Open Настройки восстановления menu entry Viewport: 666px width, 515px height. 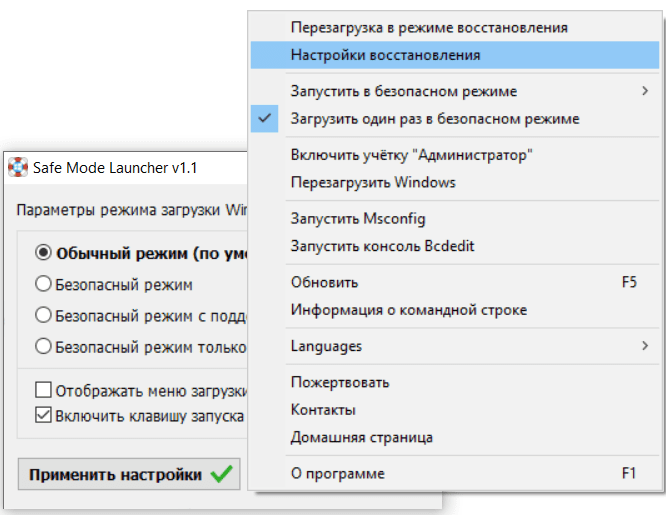click(x=385, y=55)
